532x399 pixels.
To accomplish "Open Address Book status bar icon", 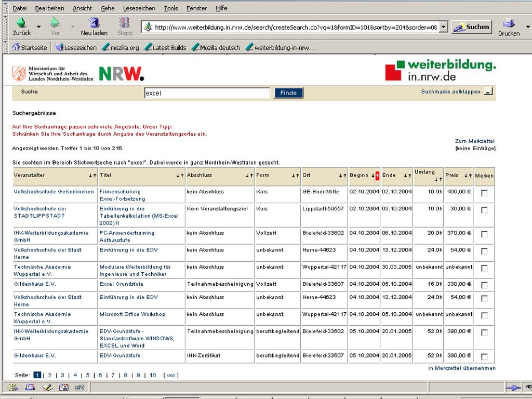I will [x=63, y=388].
